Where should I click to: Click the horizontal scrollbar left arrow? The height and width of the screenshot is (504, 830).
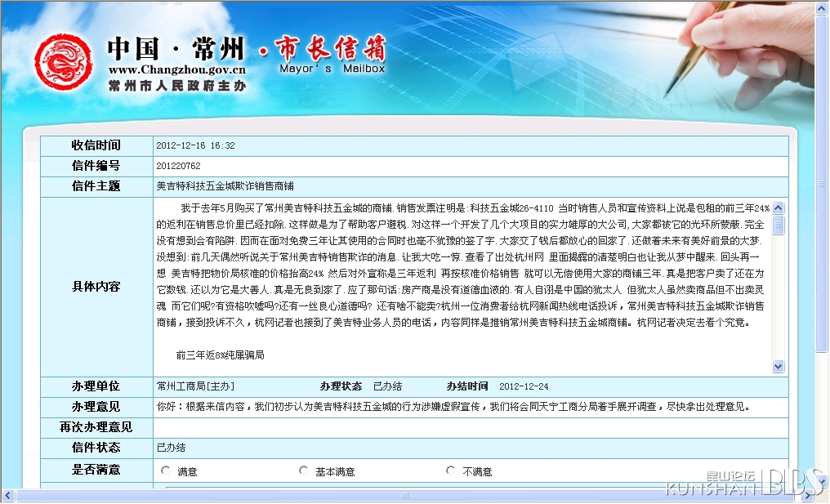(x=7, y=496)
